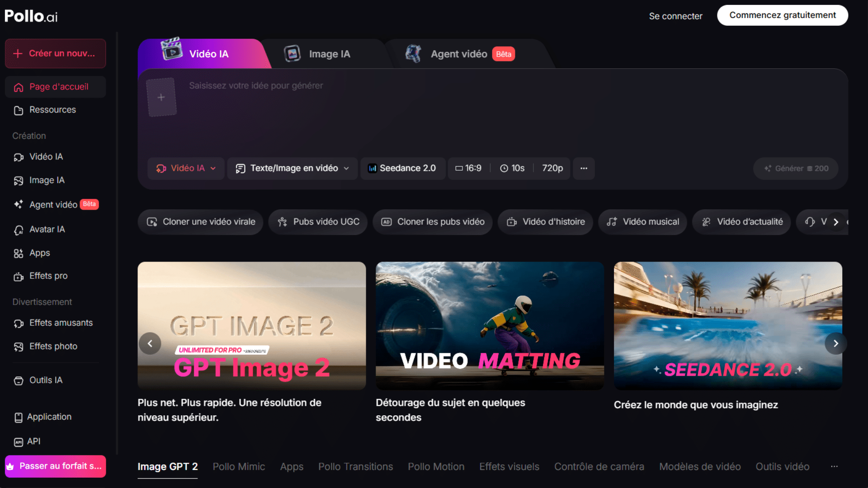Viewport: 868px width, 488px height.
Task: Click the Agent vidéo tab robot icon
Action: point(413,54)
